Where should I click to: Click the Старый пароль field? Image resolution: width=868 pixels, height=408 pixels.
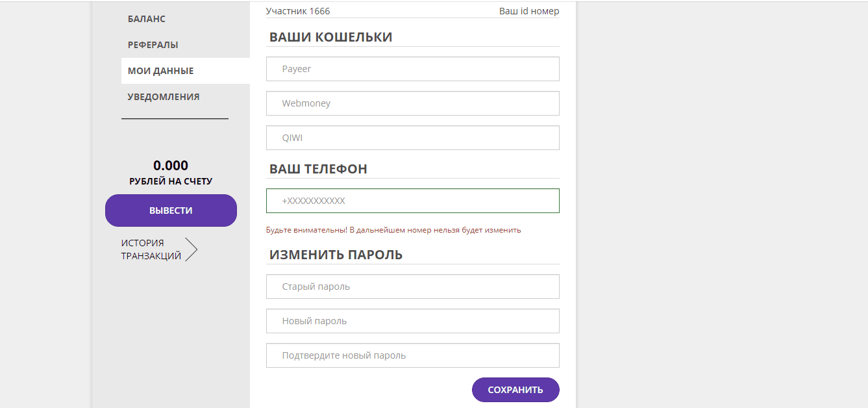pos(413,286)
